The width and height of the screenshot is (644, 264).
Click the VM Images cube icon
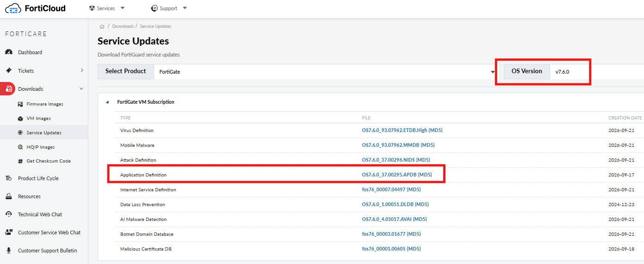pyautogui.click(x=20, y=119)
